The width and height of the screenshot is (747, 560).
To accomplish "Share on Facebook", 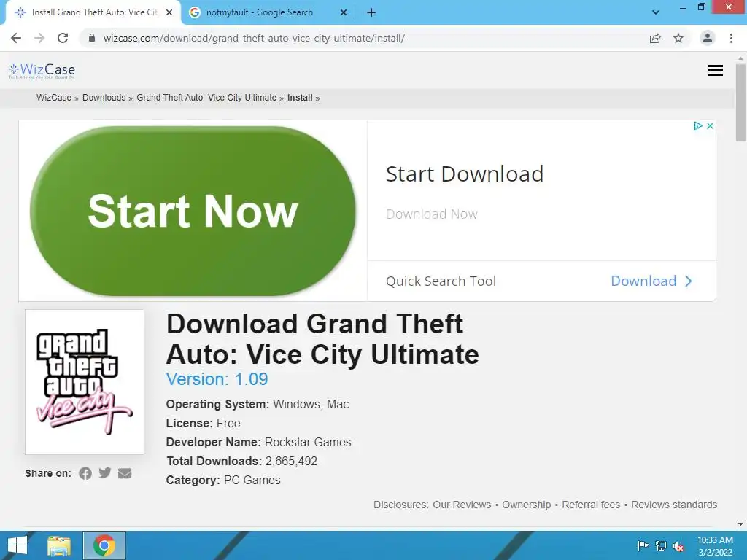I will click(x=85, y=473).
